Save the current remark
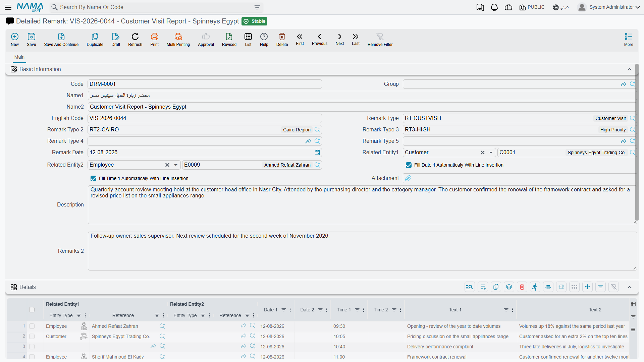 [32, 39]
